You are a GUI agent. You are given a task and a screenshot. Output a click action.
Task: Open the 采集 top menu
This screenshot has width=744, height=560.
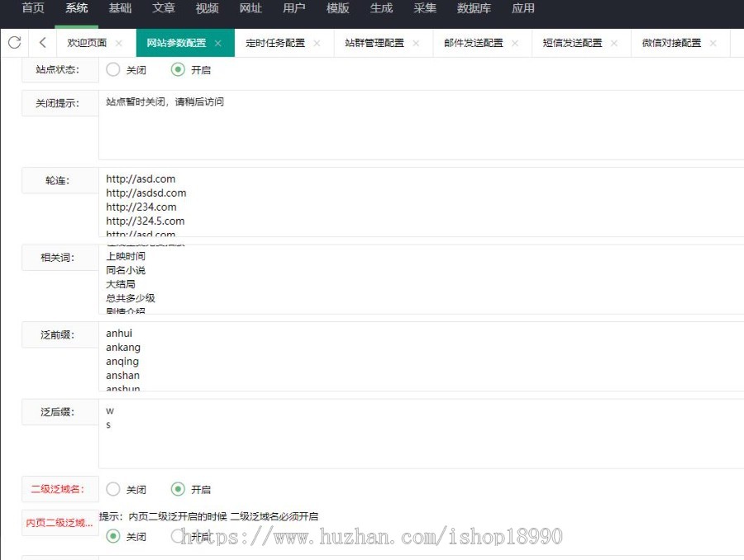pyautogui.click(x=425, y=8)
